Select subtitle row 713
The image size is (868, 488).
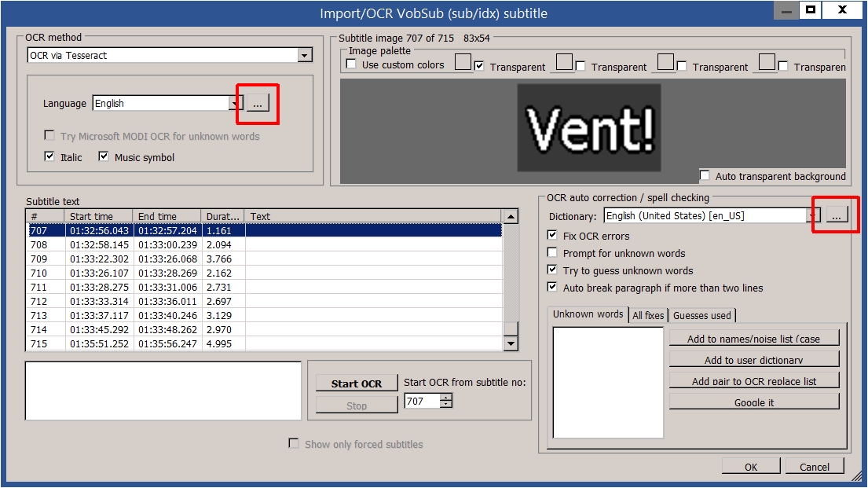coord(265,315)
